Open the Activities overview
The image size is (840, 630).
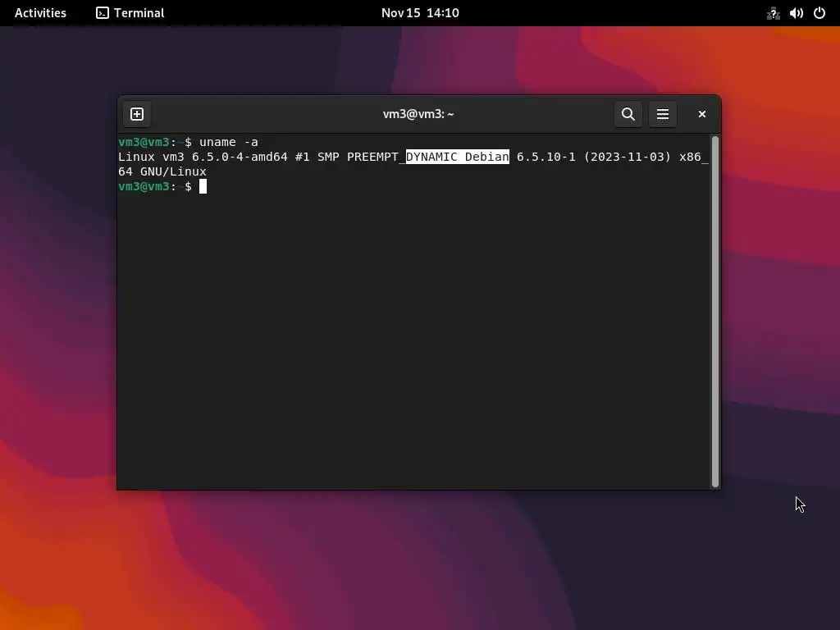coord(40,13)
